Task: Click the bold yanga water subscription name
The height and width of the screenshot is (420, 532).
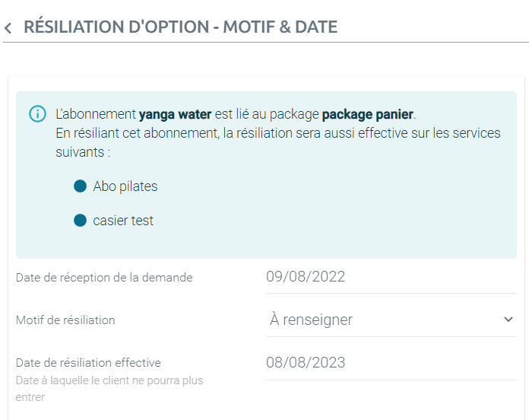Action: 176,114
